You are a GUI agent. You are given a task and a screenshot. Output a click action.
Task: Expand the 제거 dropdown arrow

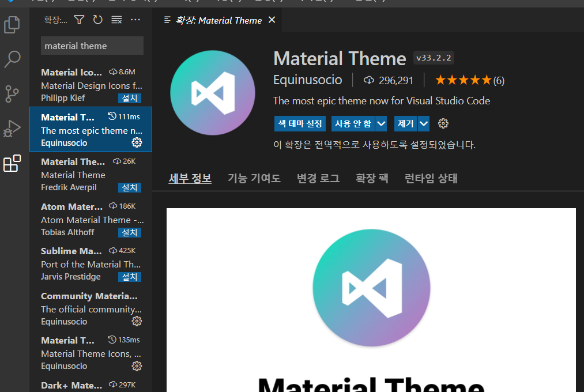coord(424,123)
